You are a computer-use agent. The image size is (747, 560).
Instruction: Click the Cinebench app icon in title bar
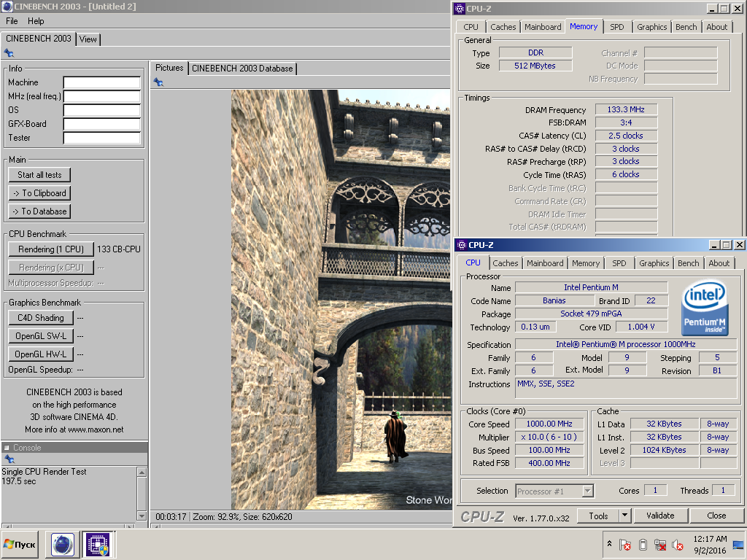[x=7, y=7]
